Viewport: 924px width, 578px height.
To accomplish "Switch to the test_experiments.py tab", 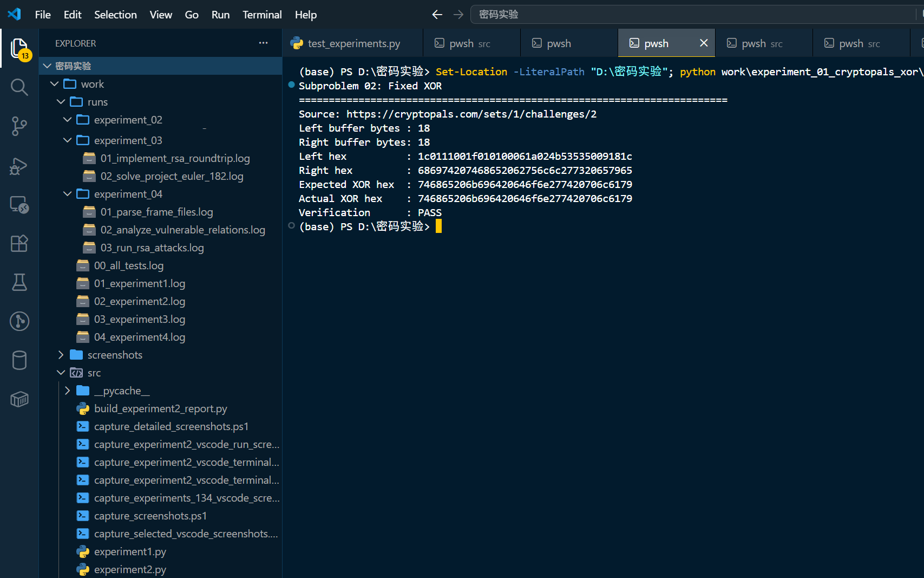I will 352,43.
